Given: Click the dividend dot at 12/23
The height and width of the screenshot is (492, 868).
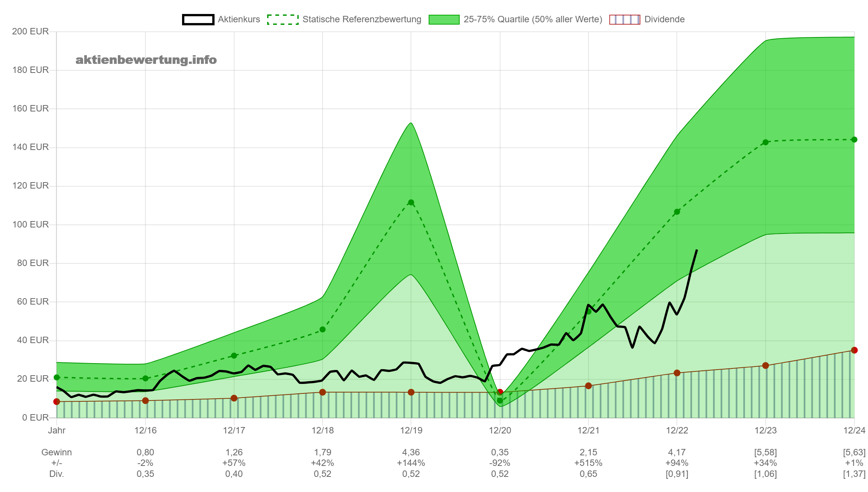Looking at the screenshot, I should pos(766,365).
